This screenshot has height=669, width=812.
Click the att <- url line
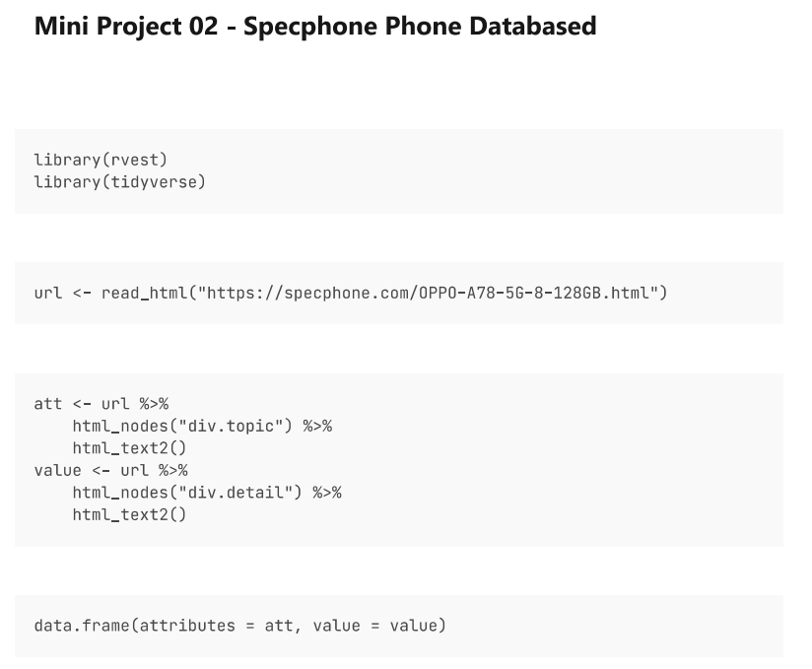(101, 404)
